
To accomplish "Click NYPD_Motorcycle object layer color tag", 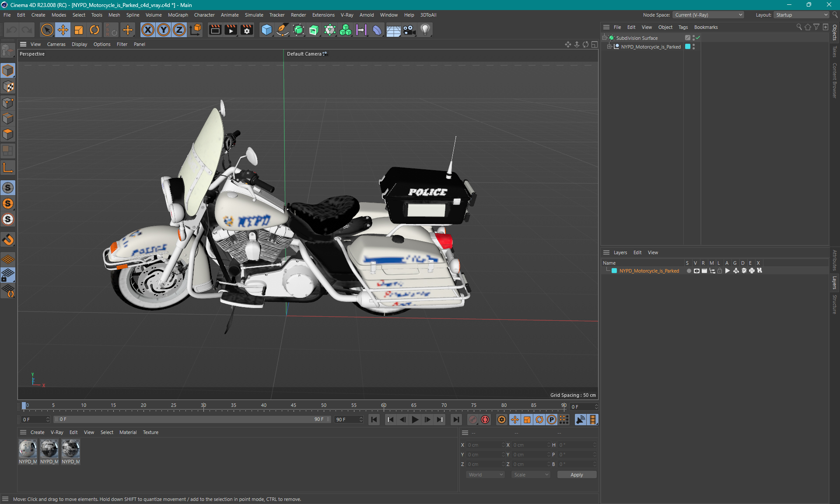I will [688, 47].
